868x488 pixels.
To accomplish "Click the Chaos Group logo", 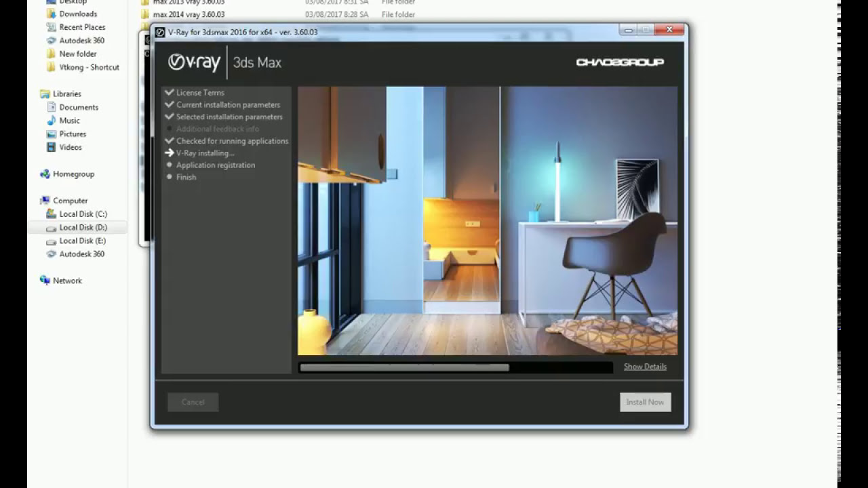I will pyautogui.click(x=620, y=62).
